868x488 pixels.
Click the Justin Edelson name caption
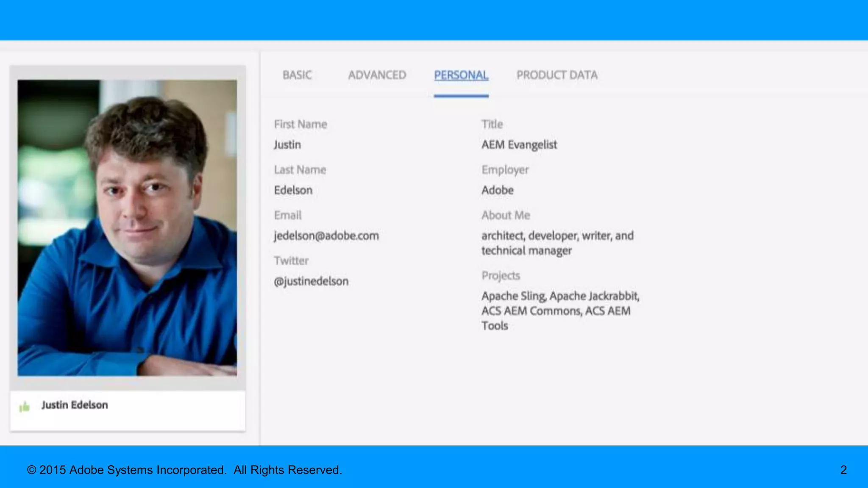pos(75,405)
